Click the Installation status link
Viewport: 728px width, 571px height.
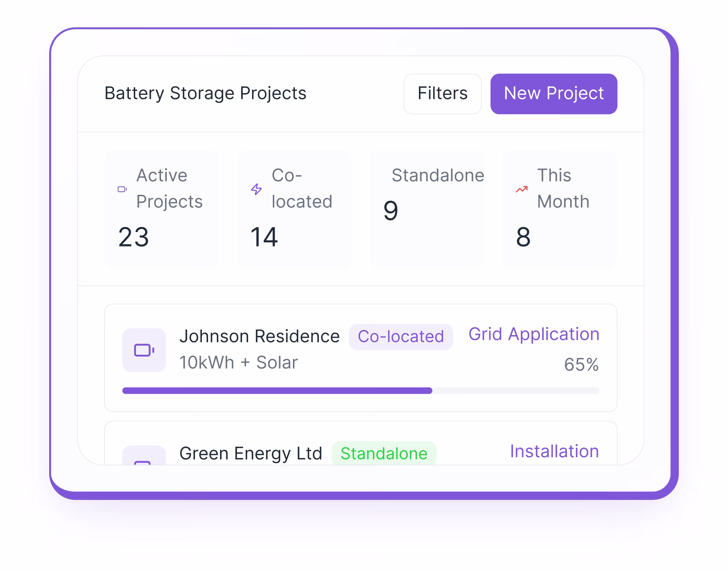554,452
